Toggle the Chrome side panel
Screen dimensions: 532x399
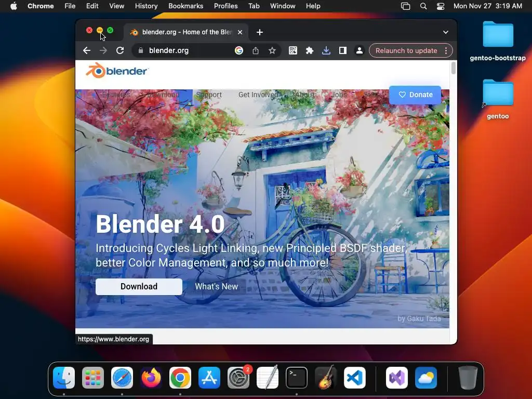343,50
